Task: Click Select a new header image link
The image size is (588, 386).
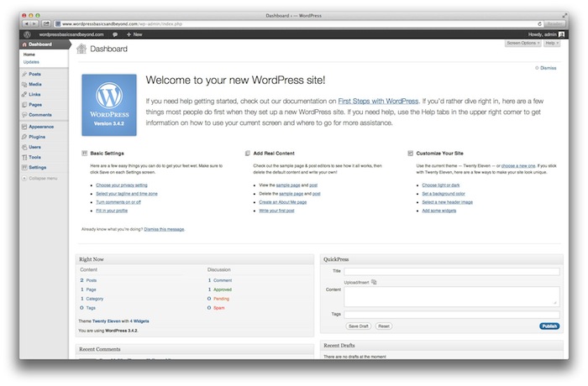Action: click(448, 202)
